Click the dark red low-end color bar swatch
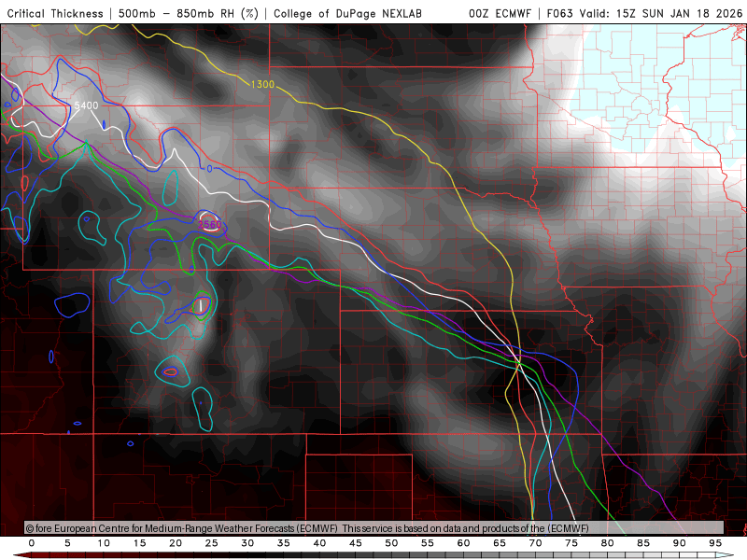747x560 pixels. (x=24, y=555)
